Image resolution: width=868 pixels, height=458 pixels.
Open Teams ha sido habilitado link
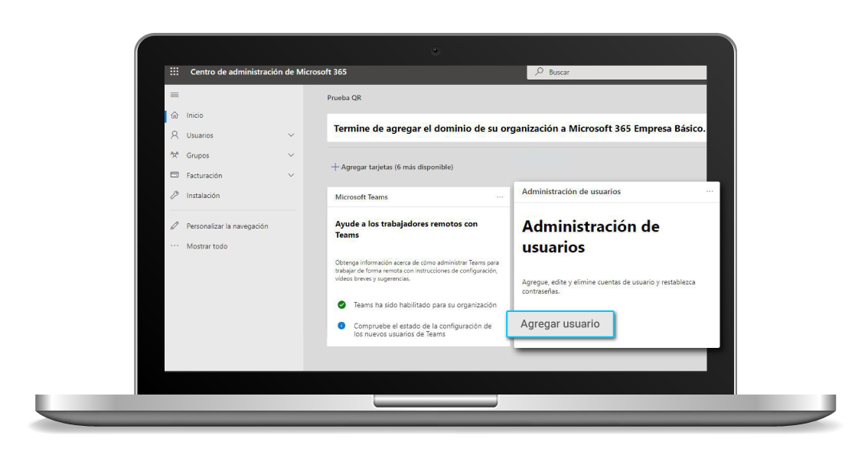click(425, 305)
